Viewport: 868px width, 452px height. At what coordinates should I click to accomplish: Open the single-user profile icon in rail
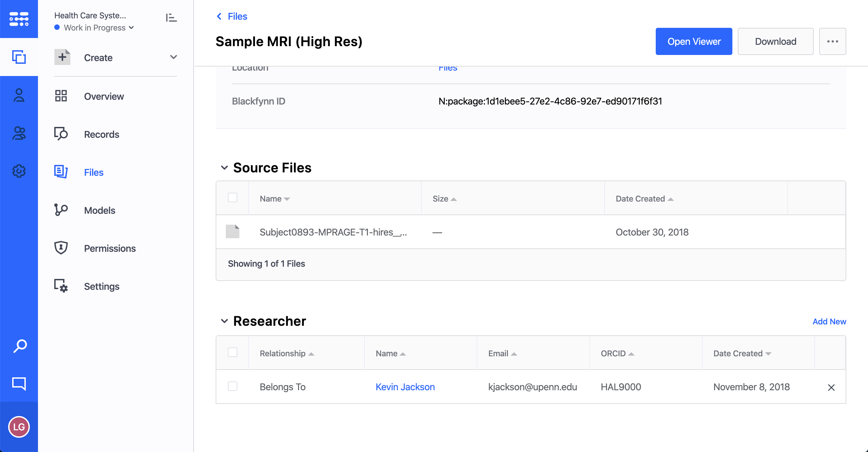pyautogui.click(x=19, y=95)
